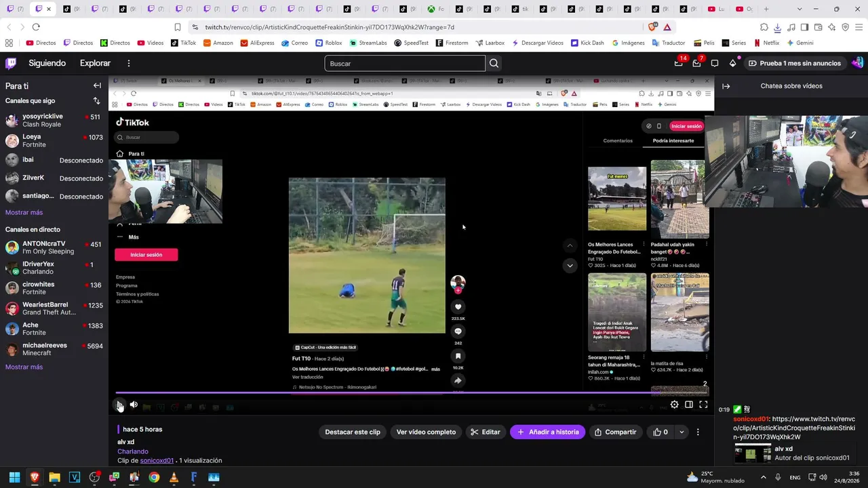Click the Twitch Buscar search field

pyautogui.click(x=405, y=64)
